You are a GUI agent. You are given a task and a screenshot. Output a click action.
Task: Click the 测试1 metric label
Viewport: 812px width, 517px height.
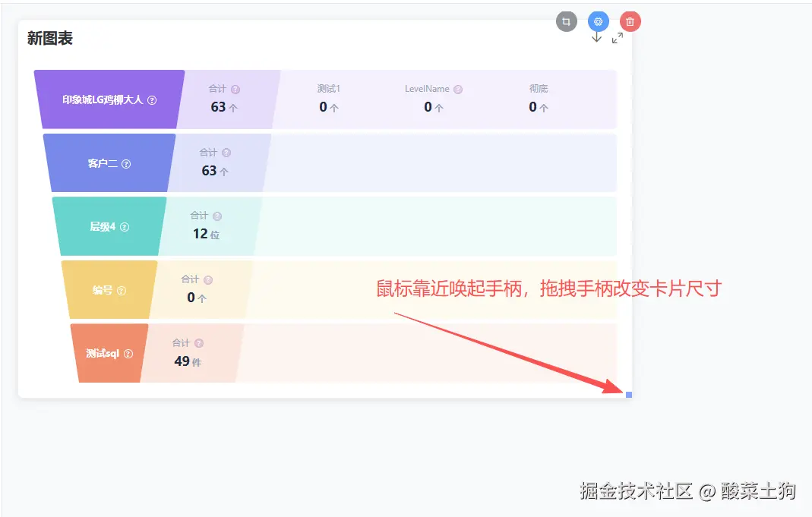[329, 89]
